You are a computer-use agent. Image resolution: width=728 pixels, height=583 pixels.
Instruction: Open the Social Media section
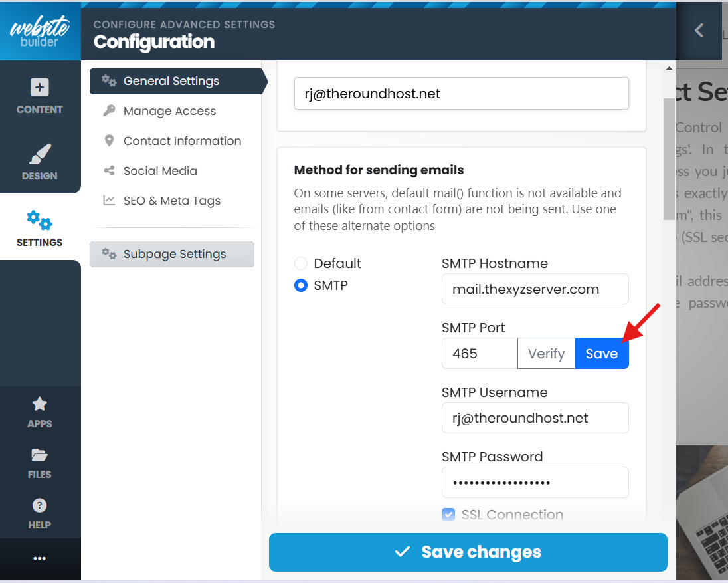click(x=160, y=171)
